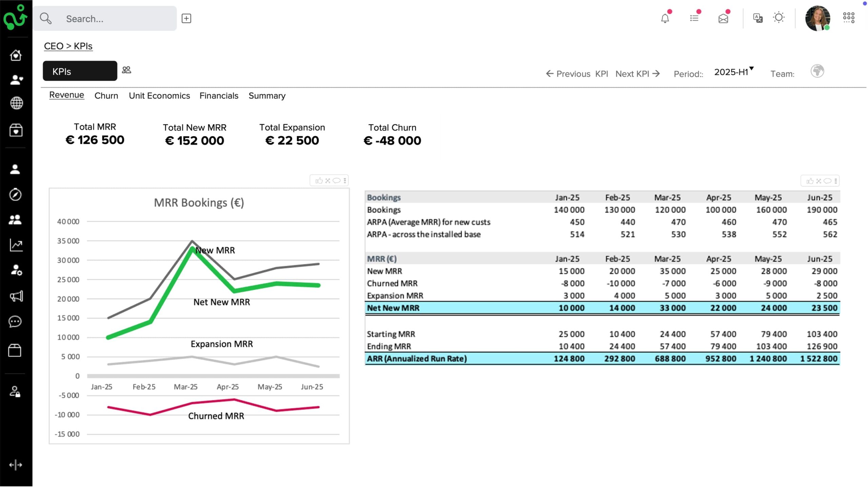This screenshot has width=868, height=487.
Task: Toggle light/dark theme sun icon
Action: (779, 18)
